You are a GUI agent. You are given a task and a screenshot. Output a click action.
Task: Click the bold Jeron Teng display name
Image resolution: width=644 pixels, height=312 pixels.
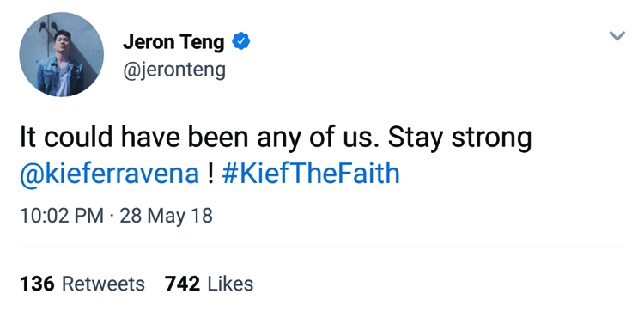(x=173, y=42)
